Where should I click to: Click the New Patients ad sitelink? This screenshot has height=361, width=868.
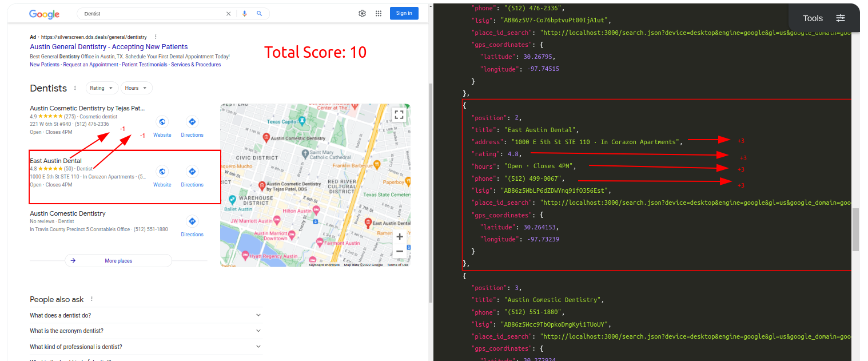coord(45,65)
